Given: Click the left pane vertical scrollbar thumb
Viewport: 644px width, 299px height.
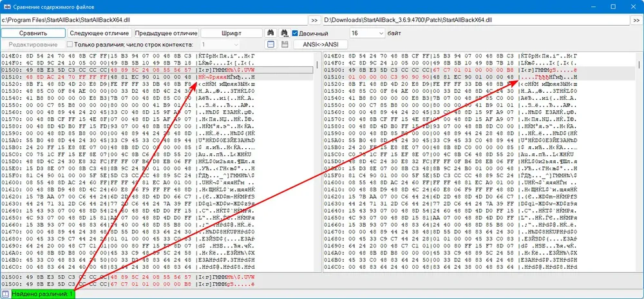Looking at the screenshot, I should click(x=317, y=64).
